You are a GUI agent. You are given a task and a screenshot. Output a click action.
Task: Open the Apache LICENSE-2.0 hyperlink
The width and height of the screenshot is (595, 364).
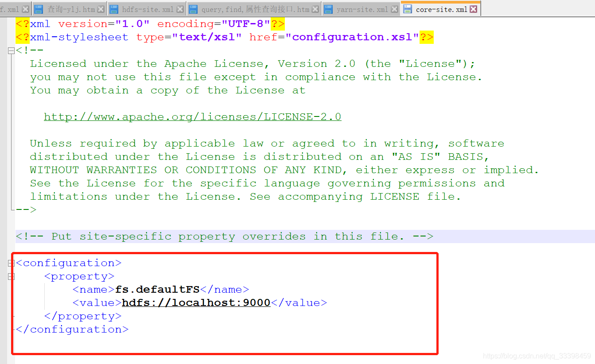pos(192,116)
